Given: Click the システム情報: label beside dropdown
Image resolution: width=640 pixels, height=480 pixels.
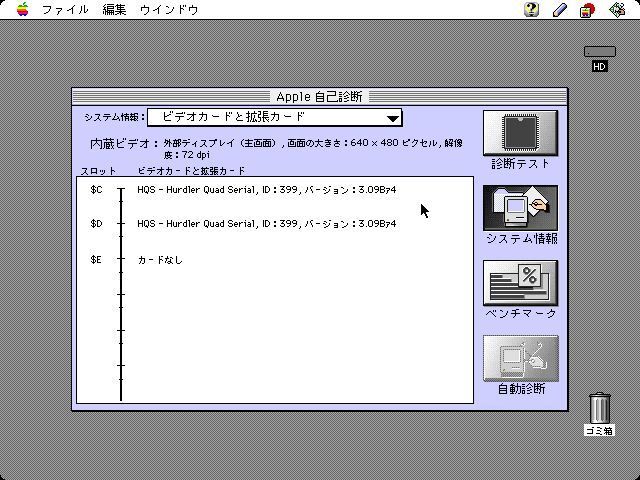Looking at the screenshot, I should pos(115,118).
